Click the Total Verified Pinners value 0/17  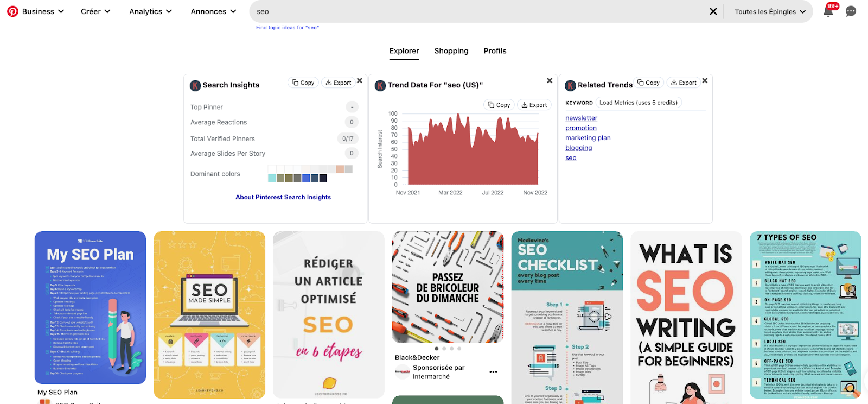click(x=348, y=138)
